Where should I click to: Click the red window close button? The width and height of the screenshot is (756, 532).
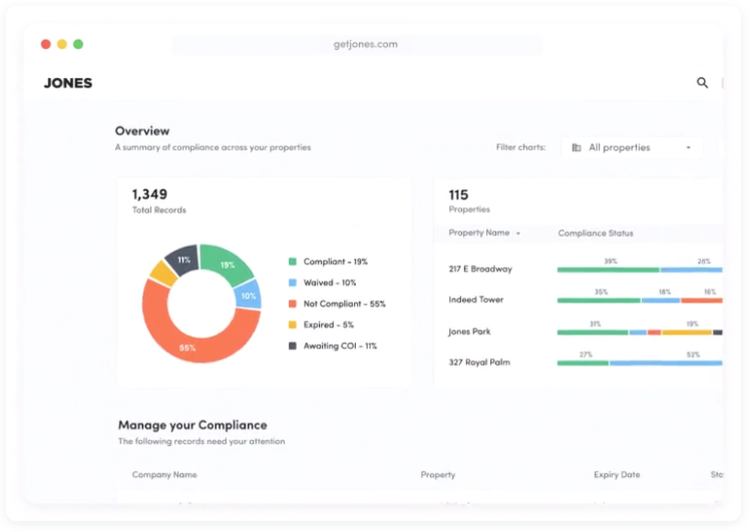tap(46, 45)
